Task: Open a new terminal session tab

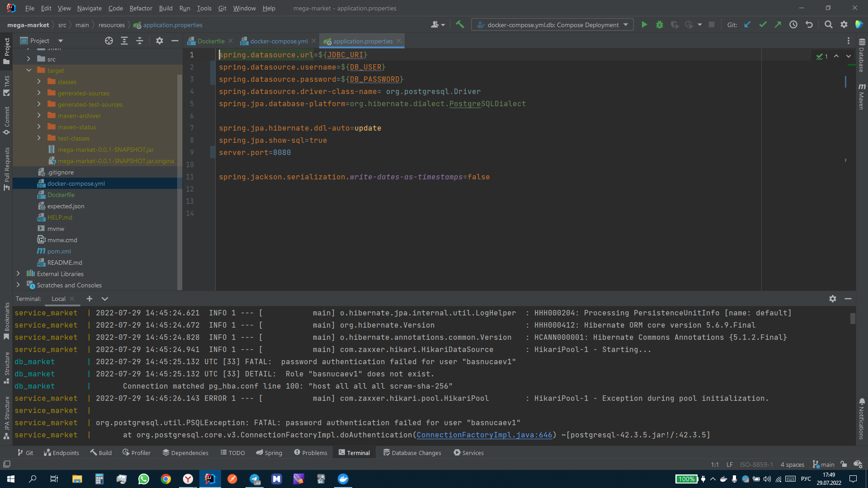Action: tap(90, 299)
